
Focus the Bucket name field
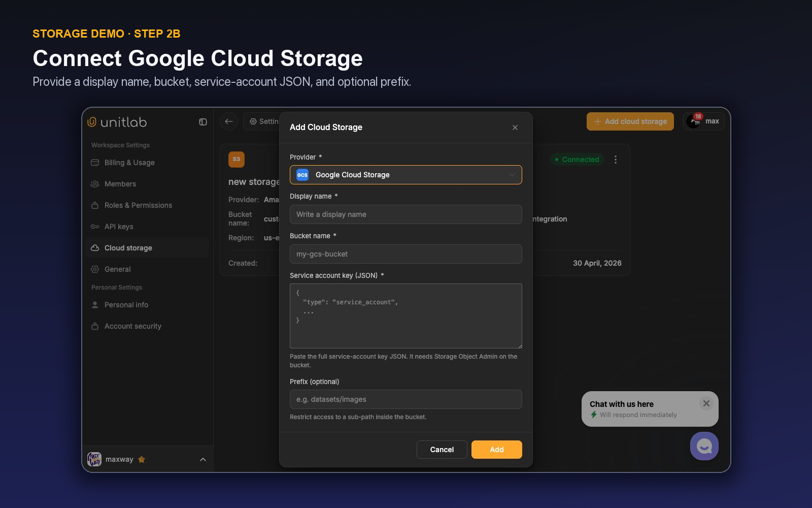click(x=405, y=254)
